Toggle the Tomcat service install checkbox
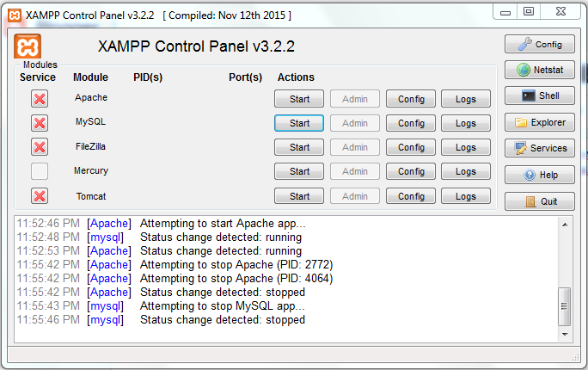 pos(40,196)
